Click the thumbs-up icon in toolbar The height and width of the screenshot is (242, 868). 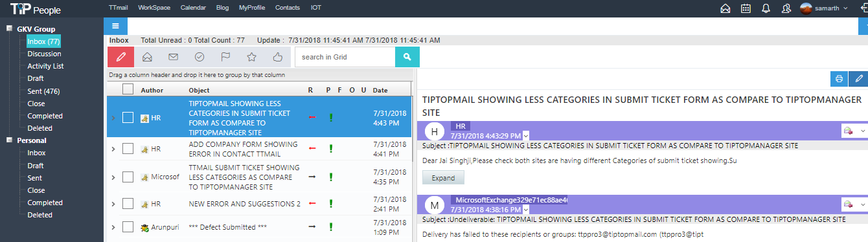pyautogui.click(x=278, y=57)
